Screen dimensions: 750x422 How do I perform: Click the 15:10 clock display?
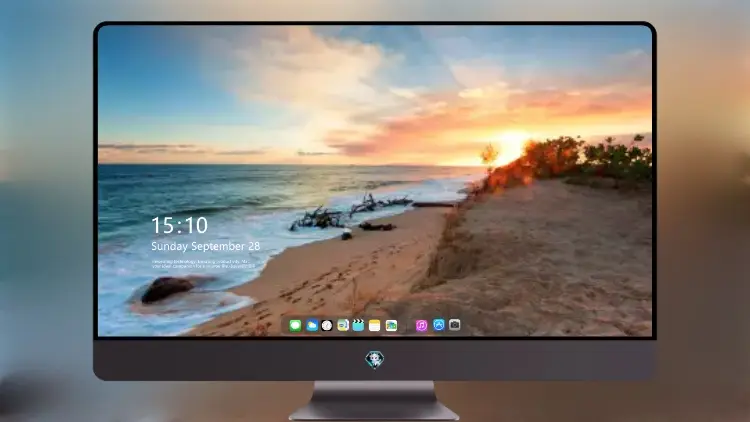(x=179, y=225)
